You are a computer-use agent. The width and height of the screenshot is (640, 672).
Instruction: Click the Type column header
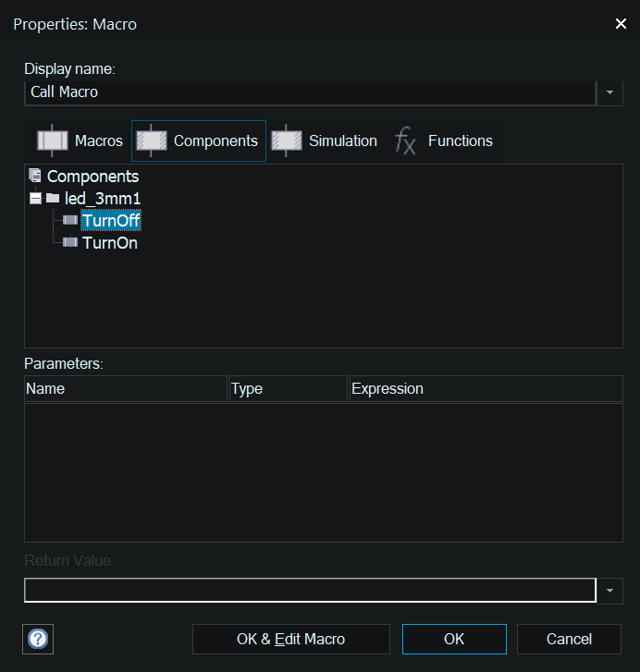tap(288, 389)
